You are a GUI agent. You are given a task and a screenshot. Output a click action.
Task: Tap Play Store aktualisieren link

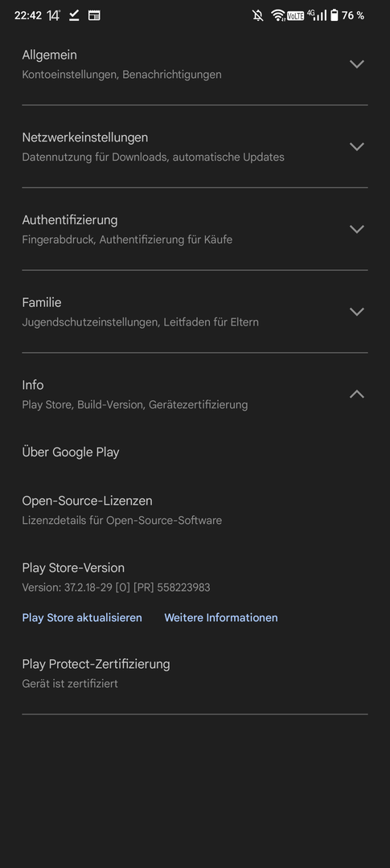click(x=82, y=617)
